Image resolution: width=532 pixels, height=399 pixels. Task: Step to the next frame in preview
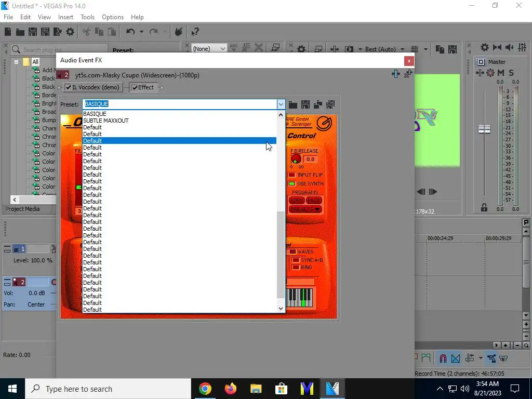pos(433,192)
